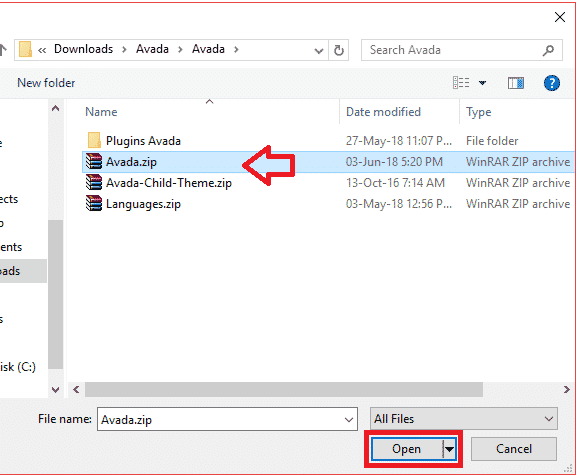
Task: Click the refresh icon beside the address bar
Action: (338, 50)
